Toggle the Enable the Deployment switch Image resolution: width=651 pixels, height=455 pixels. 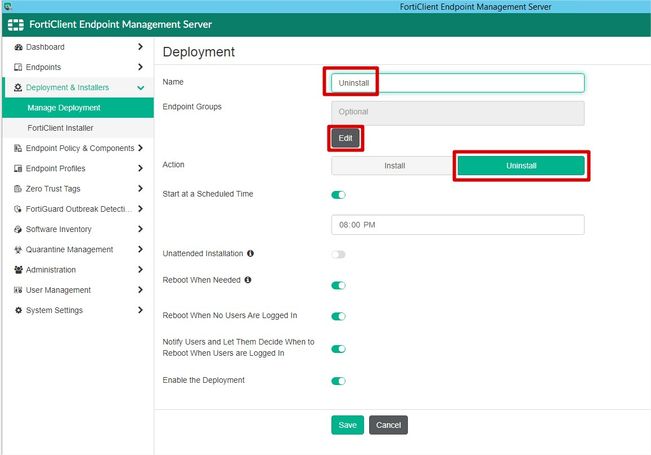tap(338, 381)
